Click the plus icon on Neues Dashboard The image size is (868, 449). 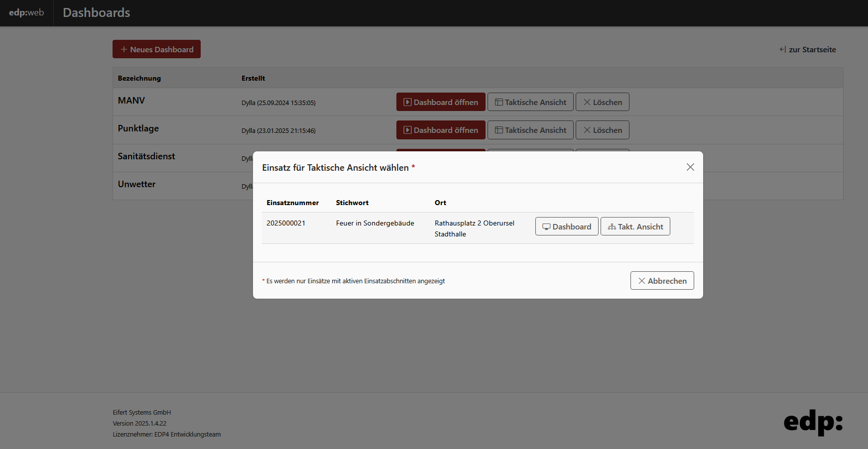(x=124, y=49)
